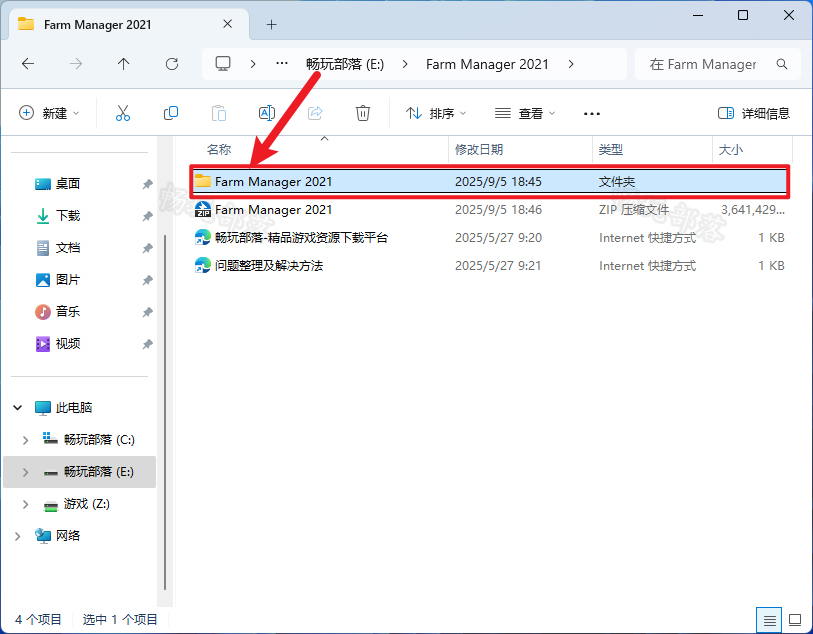This screenshot has width=813, height=634.
Task: Click the Paste clipboard icon
Action: 219,113
